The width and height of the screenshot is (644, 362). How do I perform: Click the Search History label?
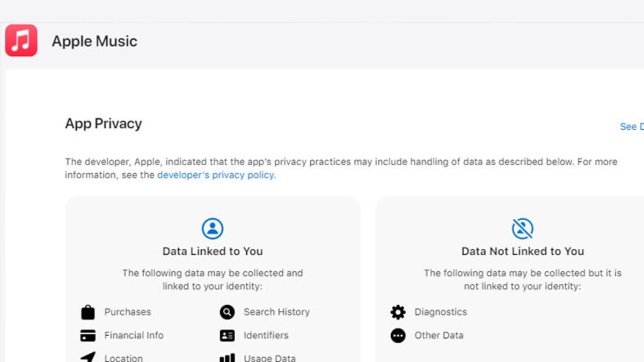276,312
